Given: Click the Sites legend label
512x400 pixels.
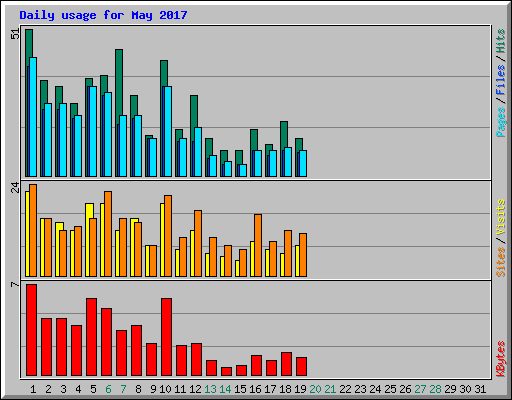Looking at the screenshot, I should (x=500, y=262).
